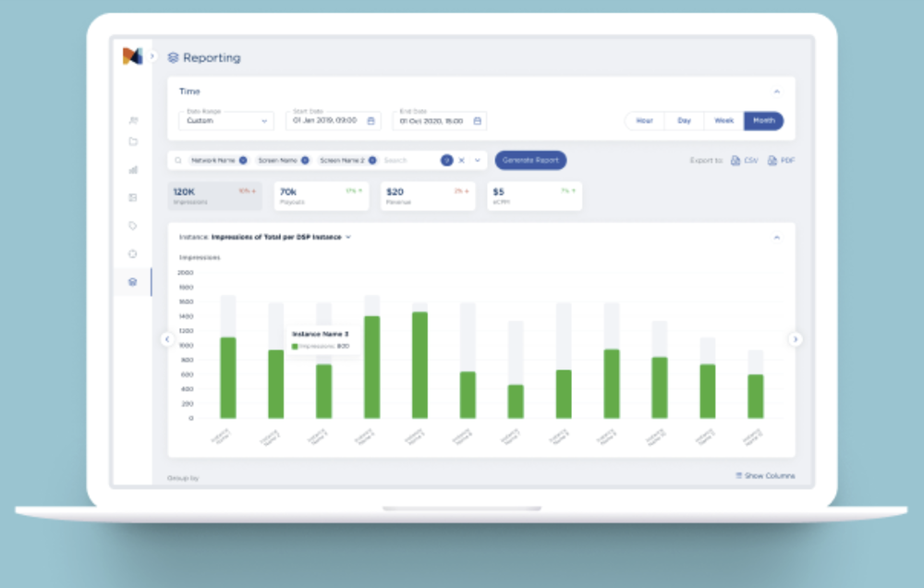The height and width of the screenshot is (588, 924).
Task: Open the Date Range Custom dropdown
Action: pos(226,120)
